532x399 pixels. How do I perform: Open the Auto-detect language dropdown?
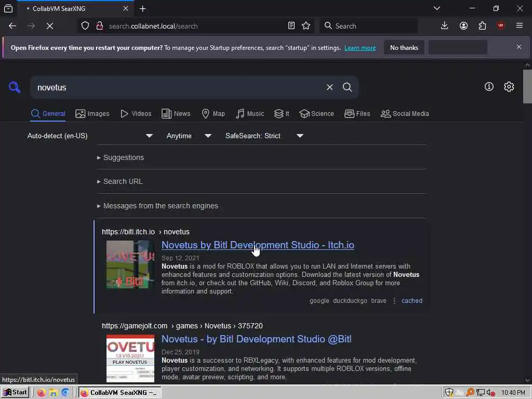[90, 136]
